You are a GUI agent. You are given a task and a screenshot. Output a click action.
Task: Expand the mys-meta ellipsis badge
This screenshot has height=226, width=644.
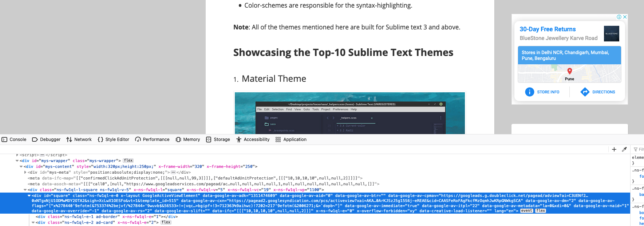pyautogui.click(x=173, y=172)
